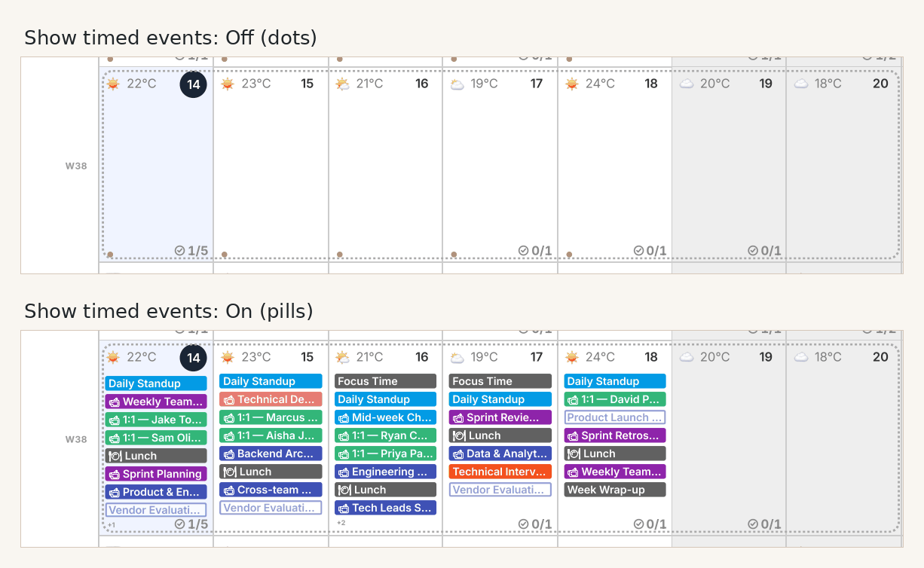The image size is (924, 568).
Task: Open the Backend Arc... event
Action: (x=271, y=453)
